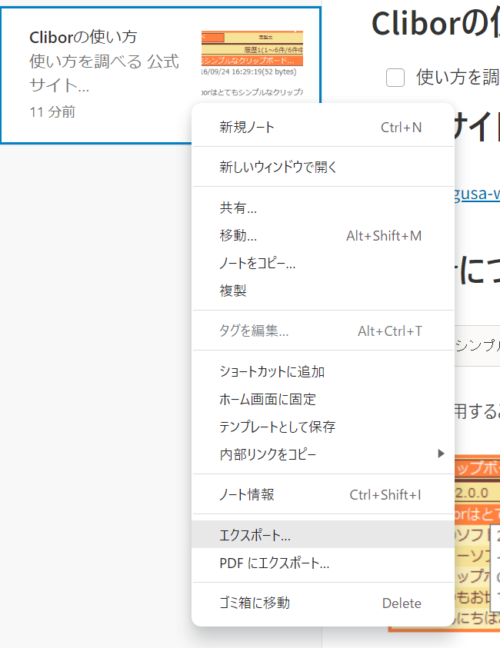Viewport: 500px width, 648px height.
Task: Click 移動... to move the note
Action: click(323, 236)
